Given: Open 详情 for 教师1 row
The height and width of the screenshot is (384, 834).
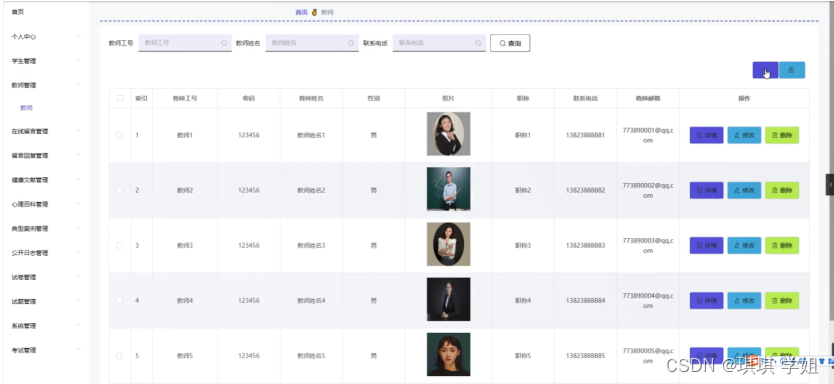Looking at the screenshot, I should 706,135.
